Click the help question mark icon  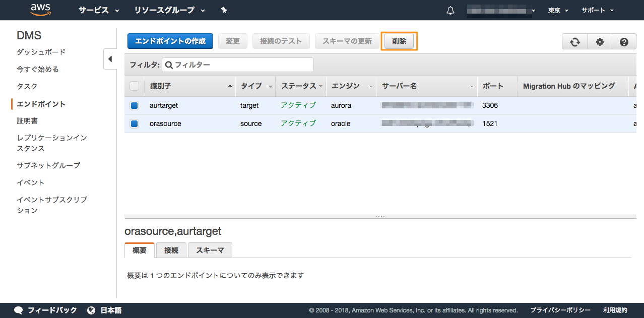[624, 42]
